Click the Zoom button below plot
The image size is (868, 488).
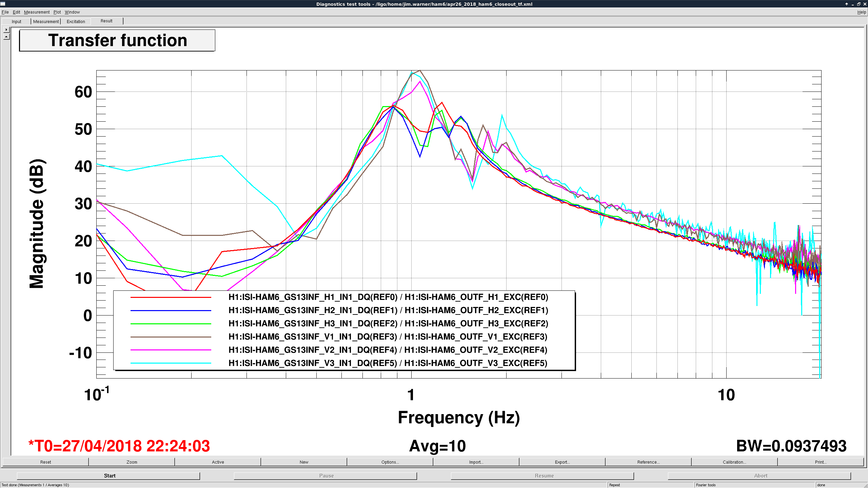[x=132, y=462]
